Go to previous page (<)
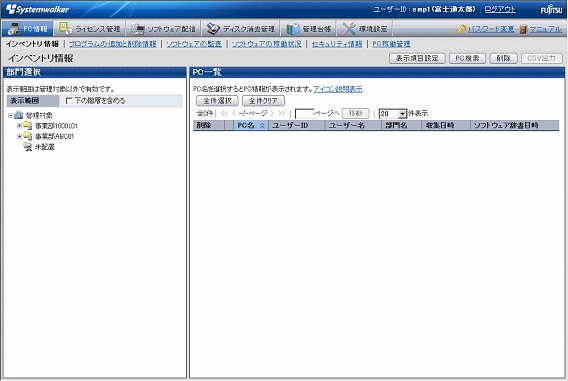 (x=234, y=114)
